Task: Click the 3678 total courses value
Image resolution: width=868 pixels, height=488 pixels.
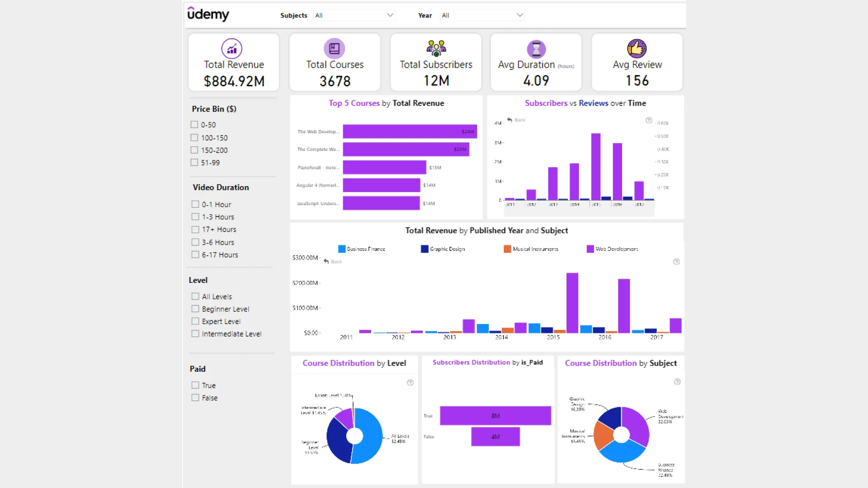Action: pyautogui.click(x=335, y=81)
